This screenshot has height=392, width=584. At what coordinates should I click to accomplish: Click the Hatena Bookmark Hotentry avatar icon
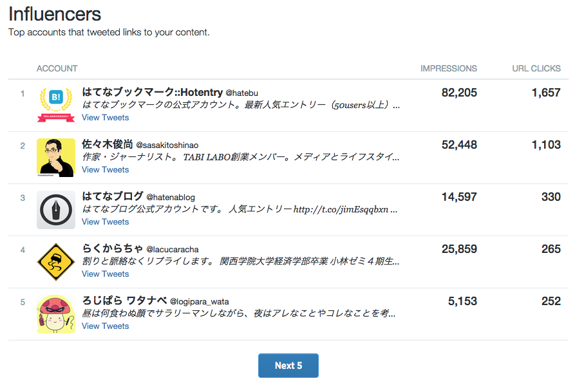56,105
